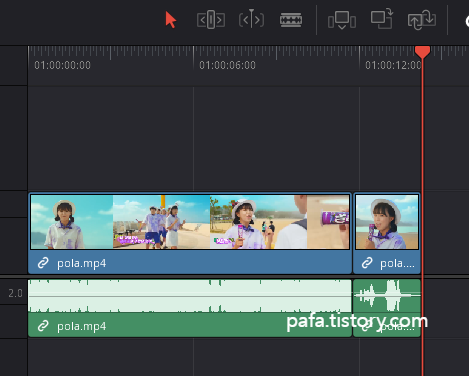Select the Blade Edit Mode razor tool
The height and width of the screenshot is (376, 469).
pos(291,20)
